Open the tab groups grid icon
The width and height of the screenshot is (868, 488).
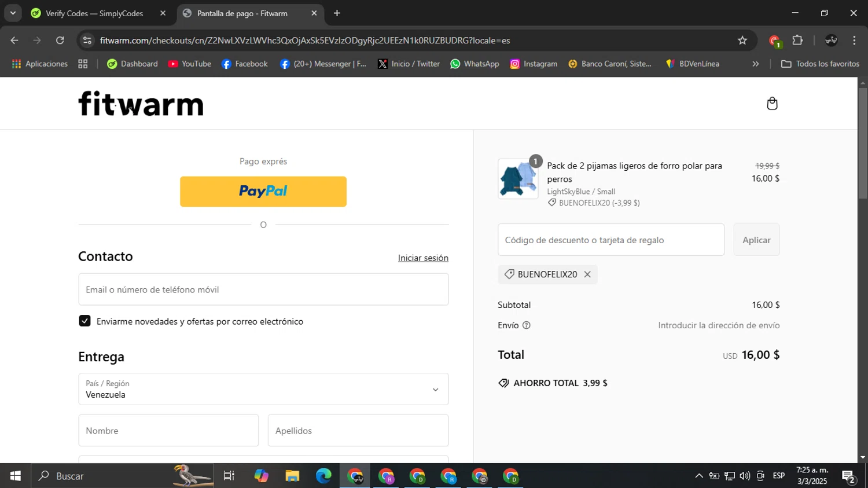(x=83, y=64)
